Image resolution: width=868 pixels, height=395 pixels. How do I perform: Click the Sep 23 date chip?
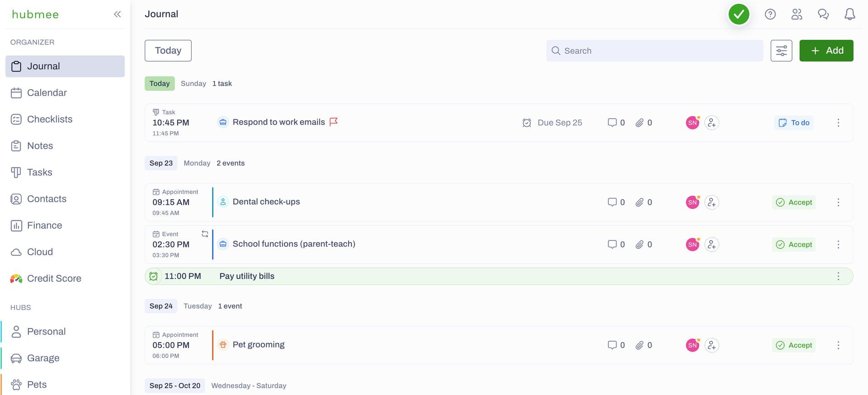[161, 163]
